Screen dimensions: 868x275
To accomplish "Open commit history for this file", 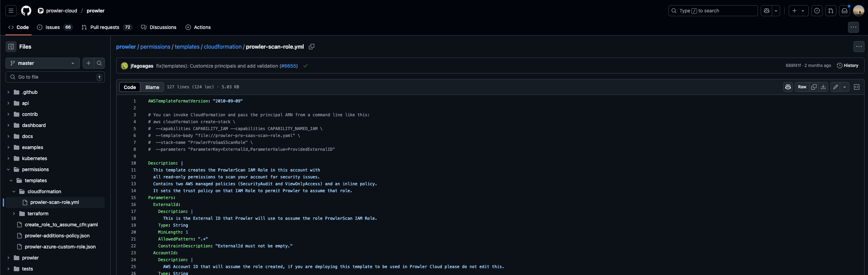I will point(848,66).
